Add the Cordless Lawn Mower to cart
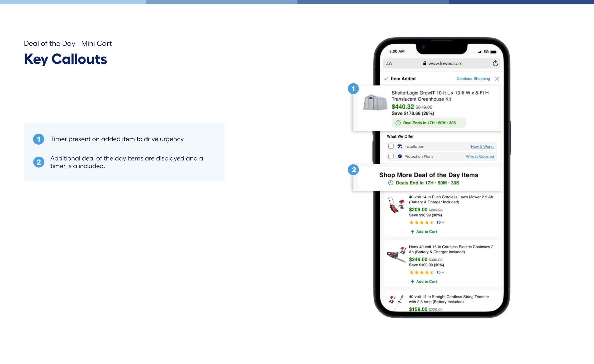Screen dimensions: 594x364 point(424,231)
